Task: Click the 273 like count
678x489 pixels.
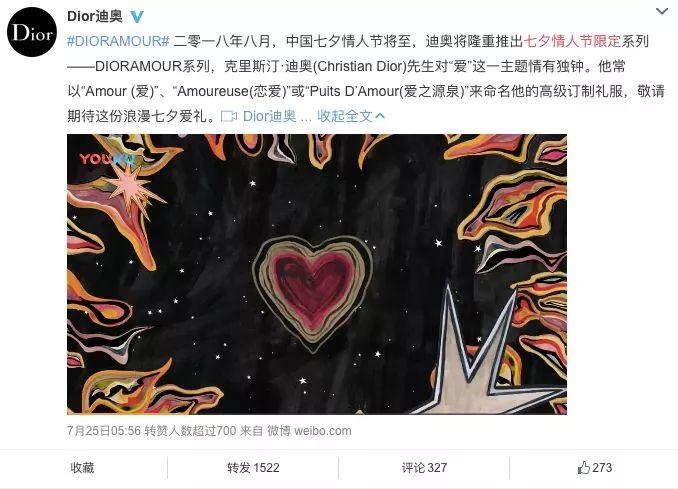Action: 602,467
